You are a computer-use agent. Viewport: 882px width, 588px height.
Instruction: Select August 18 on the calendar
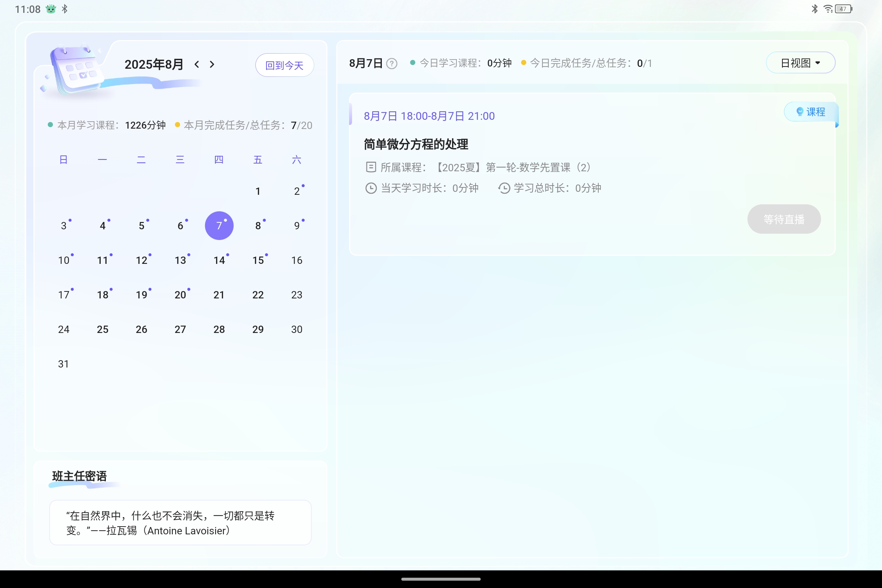point(103,295)
